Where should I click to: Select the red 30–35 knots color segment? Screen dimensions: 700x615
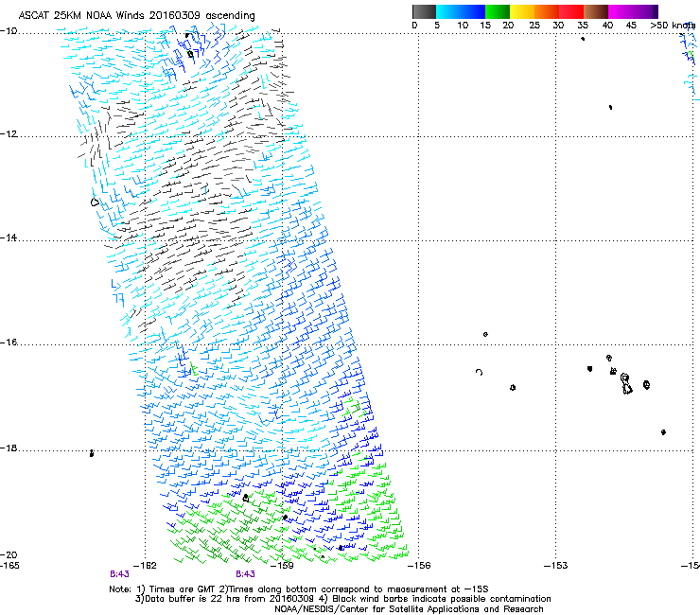tap(571, 11)
